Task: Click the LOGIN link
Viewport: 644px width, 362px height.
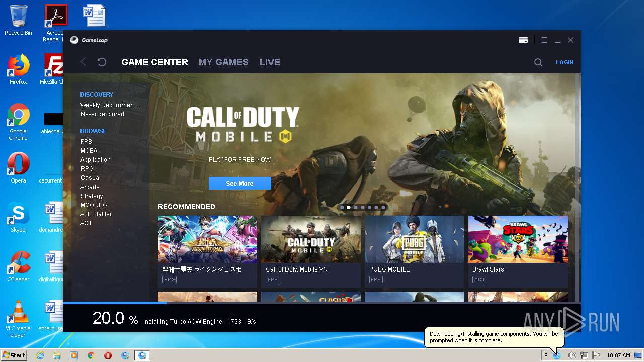Action: (564, 62)
